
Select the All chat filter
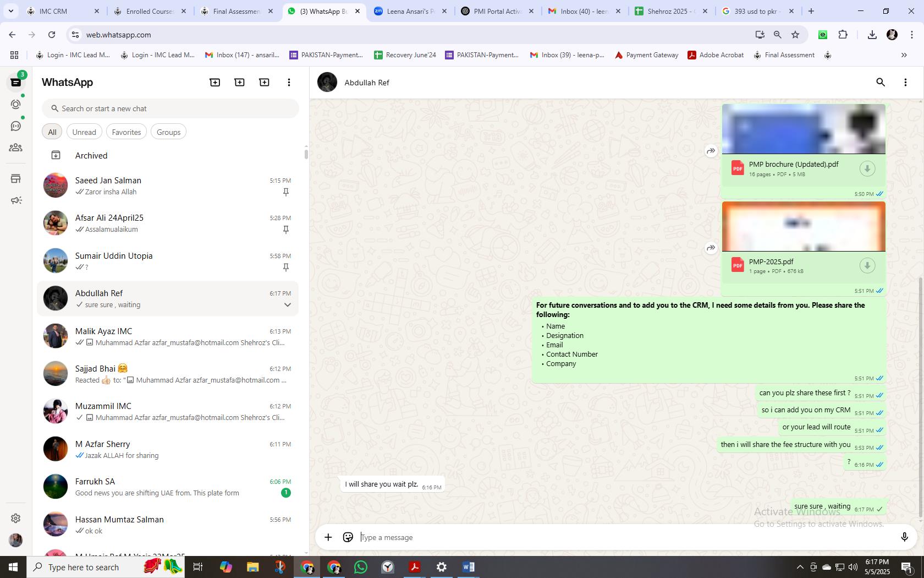(x=52, y=132)
